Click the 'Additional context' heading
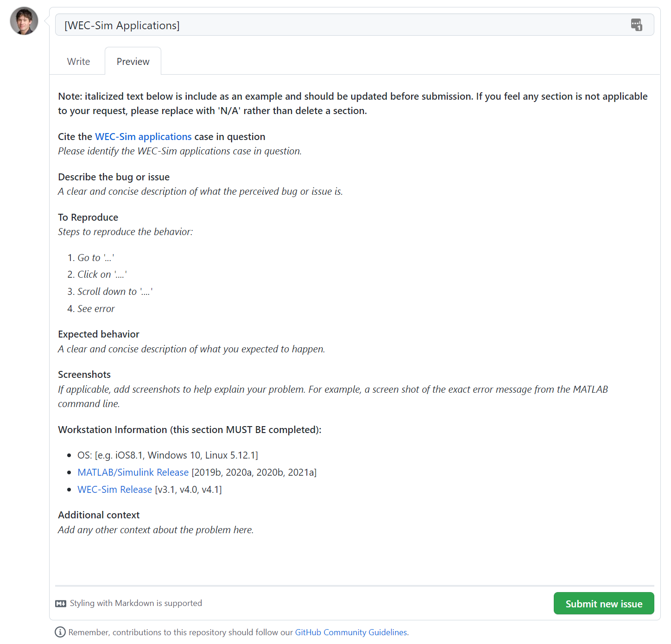The width and height of the screenshot is (671, 644). (x=98, y=515)
